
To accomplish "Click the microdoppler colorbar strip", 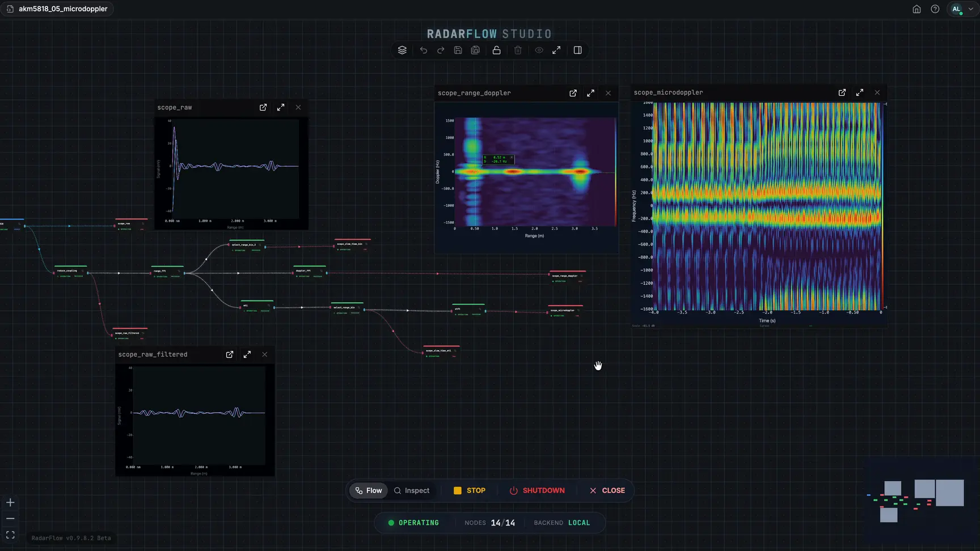I will (882, 206).
